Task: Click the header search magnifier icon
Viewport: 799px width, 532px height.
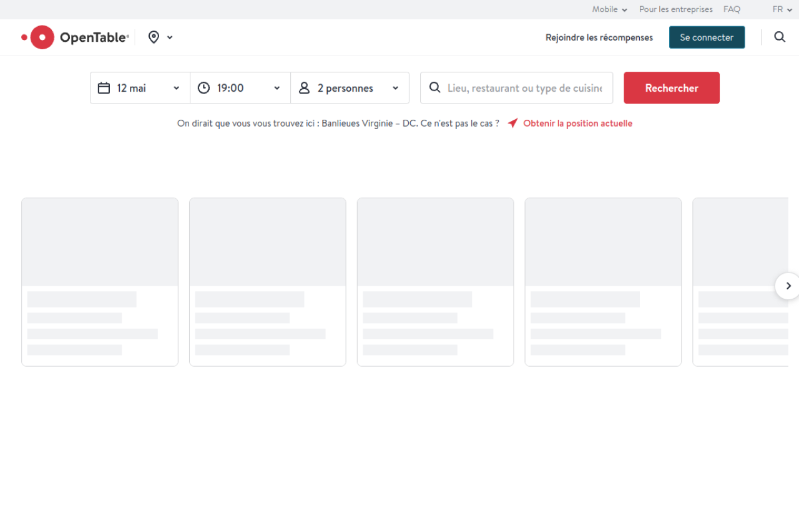Action: 780,37
